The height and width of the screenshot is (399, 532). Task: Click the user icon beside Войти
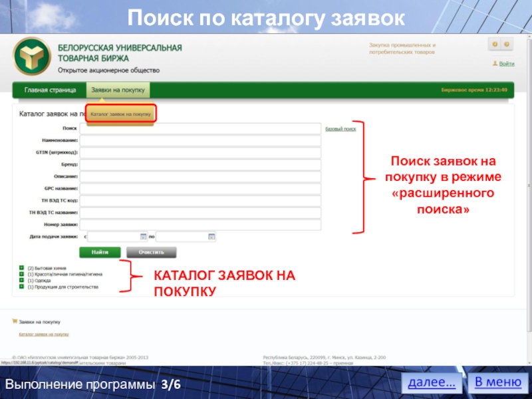tap(495, 63)
